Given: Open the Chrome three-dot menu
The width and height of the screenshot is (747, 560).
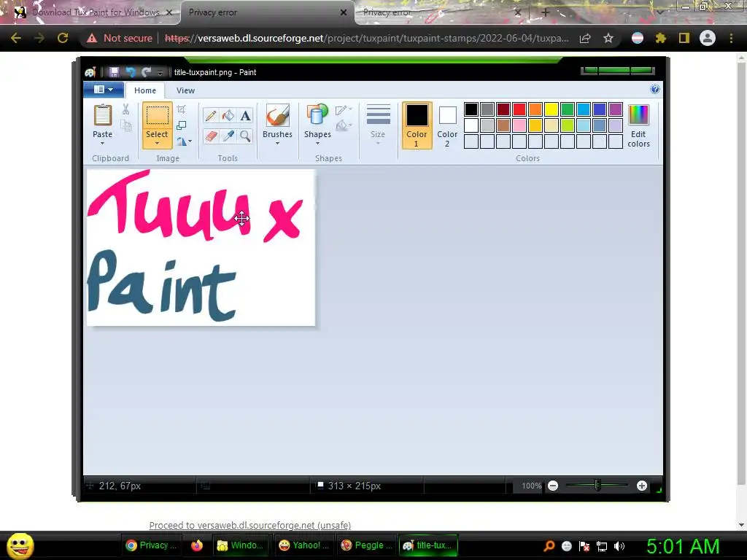Looking at the screenshot, I should tap(731, 38).
